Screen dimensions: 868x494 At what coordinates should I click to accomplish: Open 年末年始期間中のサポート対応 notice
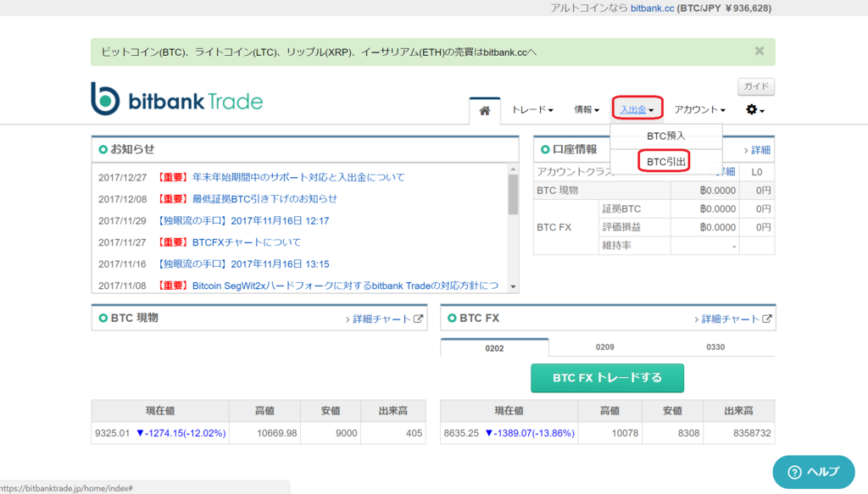click(298, 177)
